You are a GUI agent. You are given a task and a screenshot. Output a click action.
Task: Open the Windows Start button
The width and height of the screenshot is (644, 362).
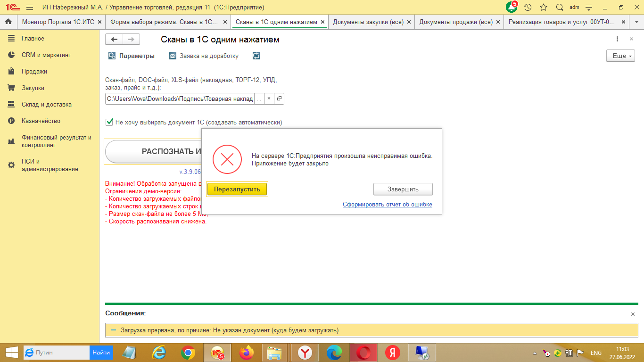pyautogui.click(x=11, y=352)
